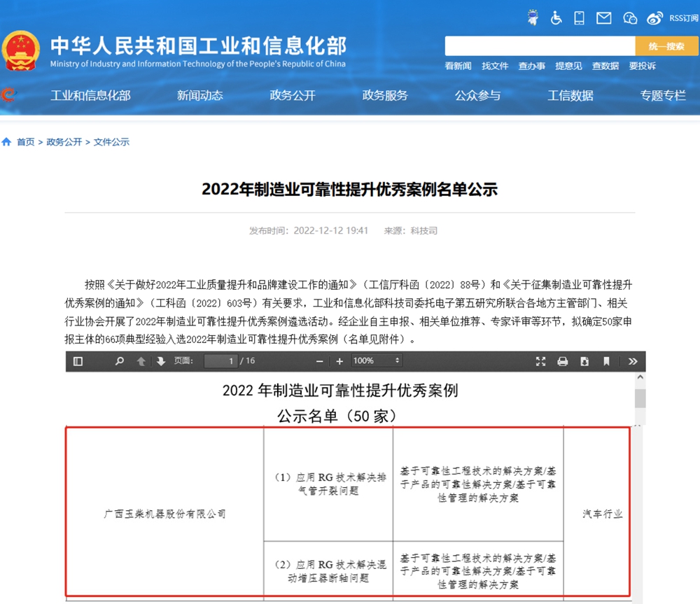Screen dimensions: 700x604
Task: Click the cell 广西玉柴机器股份有限公司
Action: 164,514
